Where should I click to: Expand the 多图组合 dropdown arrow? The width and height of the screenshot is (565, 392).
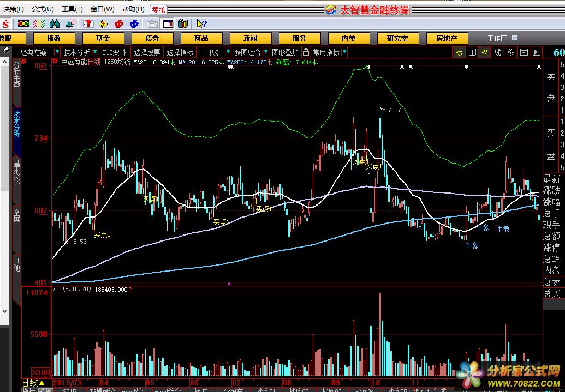[x=265, y=52]
